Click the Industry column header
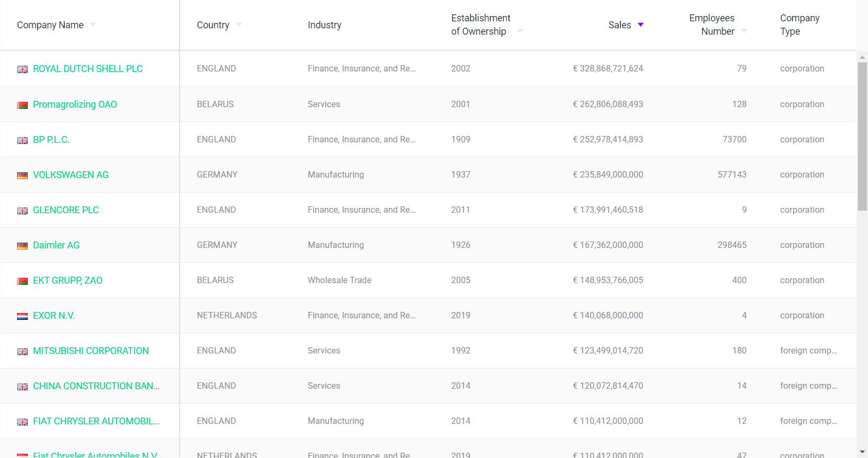868x458 pixels. pyautogui.click(x=324, y=25)
